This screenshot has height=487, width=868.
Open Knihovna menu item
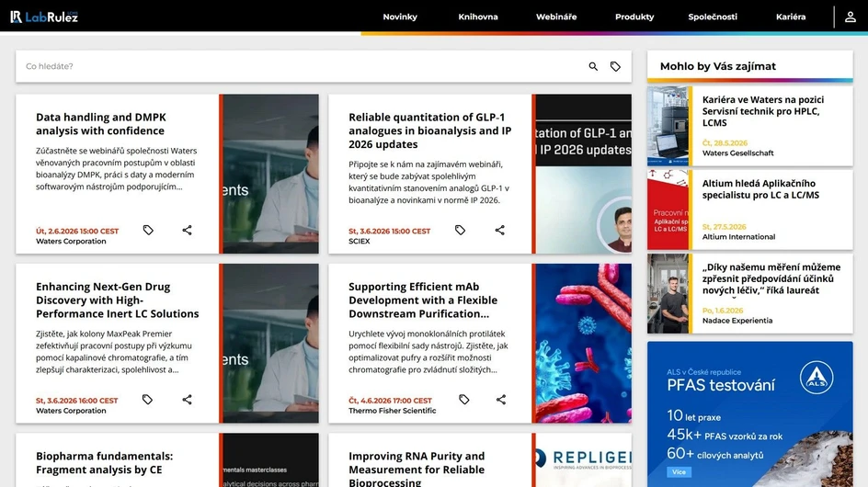coord(478,17)
